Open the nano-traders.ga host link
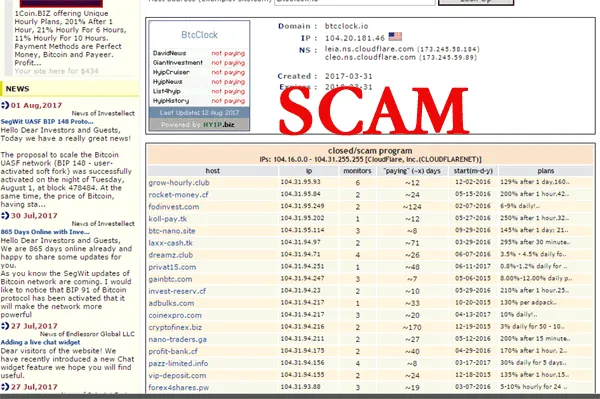This screenshot has width=600, height=399. click(x=178, y=340)
